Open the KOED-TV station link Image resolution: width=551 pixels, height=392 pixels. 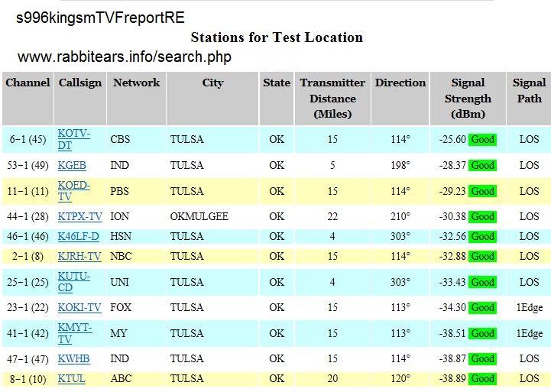[73, 190]
